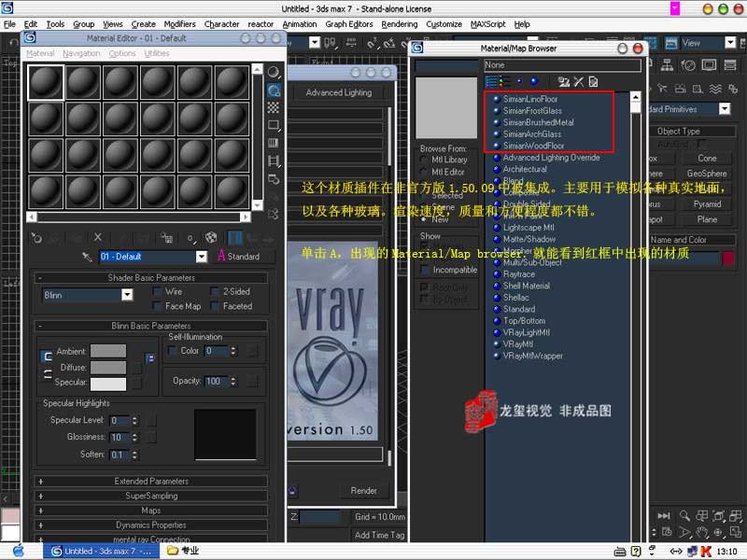Click Render button in render dialog

(x=363, y=491)
